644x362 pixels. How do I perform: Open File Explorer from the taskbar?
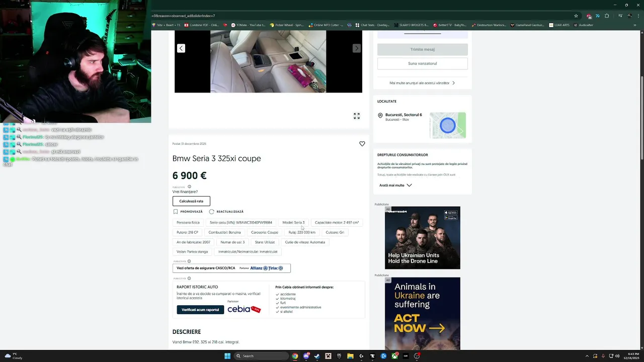pyautogui.click(x=350, y=356)
